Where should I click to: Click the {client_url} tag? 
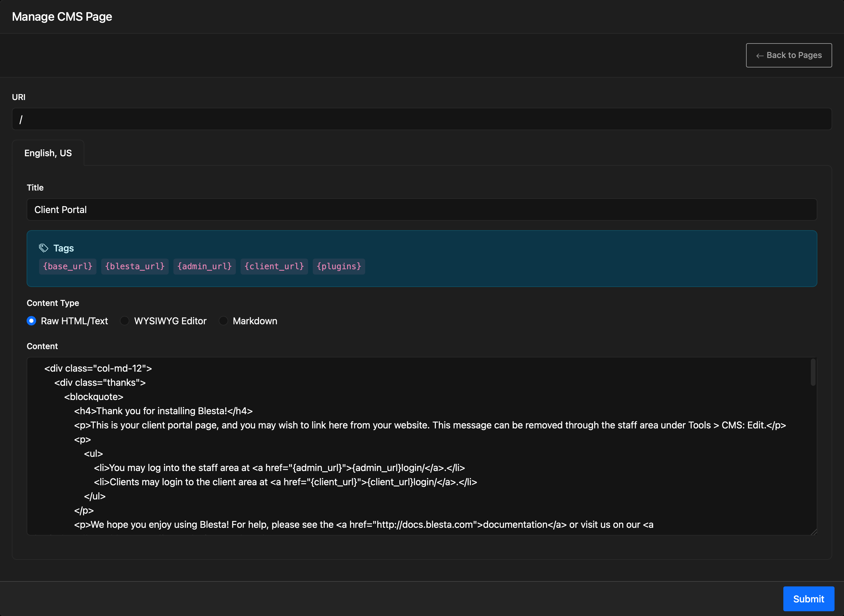tap(274, 266)
